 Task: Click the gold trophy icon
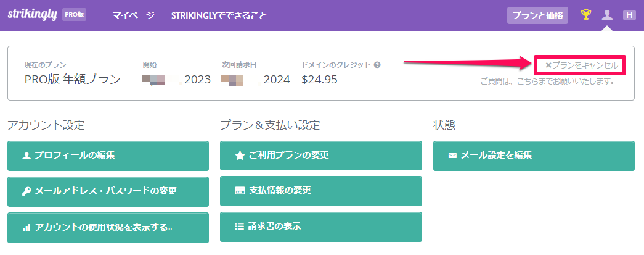[x=585, y=15]
